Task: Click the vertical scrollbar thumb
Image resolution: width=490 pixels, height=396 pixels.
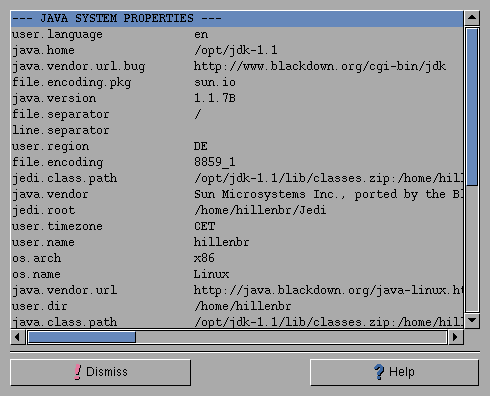Action: point(472,107)
